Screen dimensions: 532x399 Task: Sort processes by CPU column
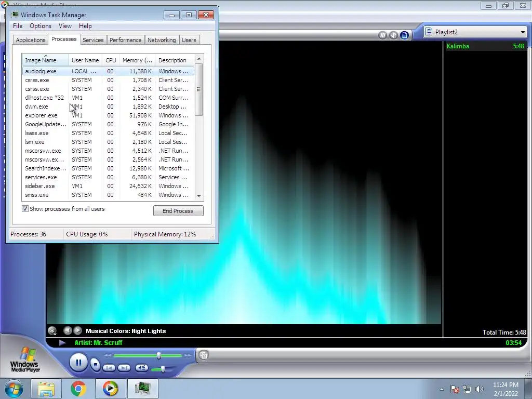tap(111, 60)
